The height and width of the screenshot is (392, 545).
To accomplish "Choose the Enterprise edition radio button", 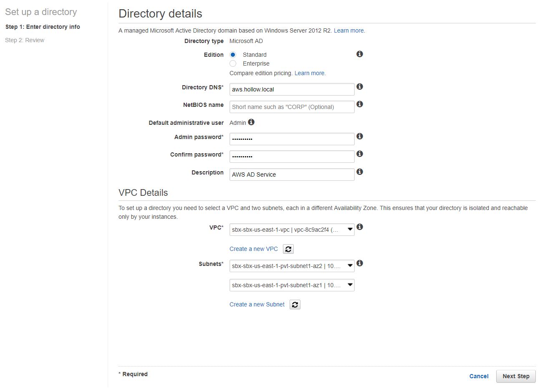I will coord(233,63).
